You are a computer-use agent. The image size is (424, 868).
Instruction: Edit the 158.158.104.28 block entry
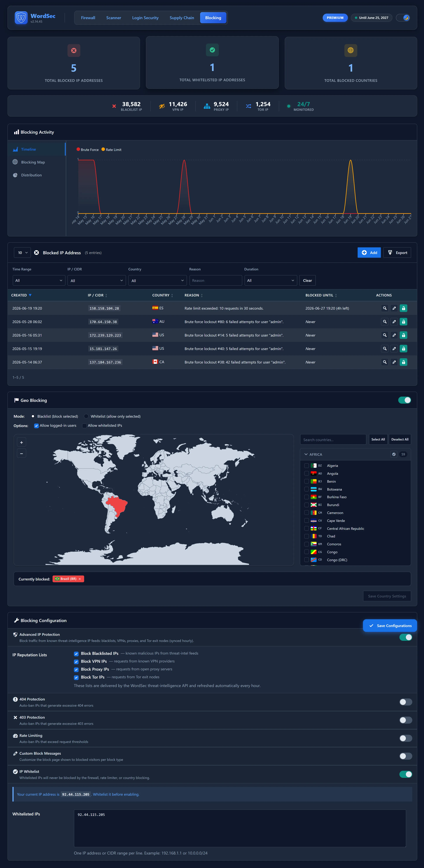point(394,308)
